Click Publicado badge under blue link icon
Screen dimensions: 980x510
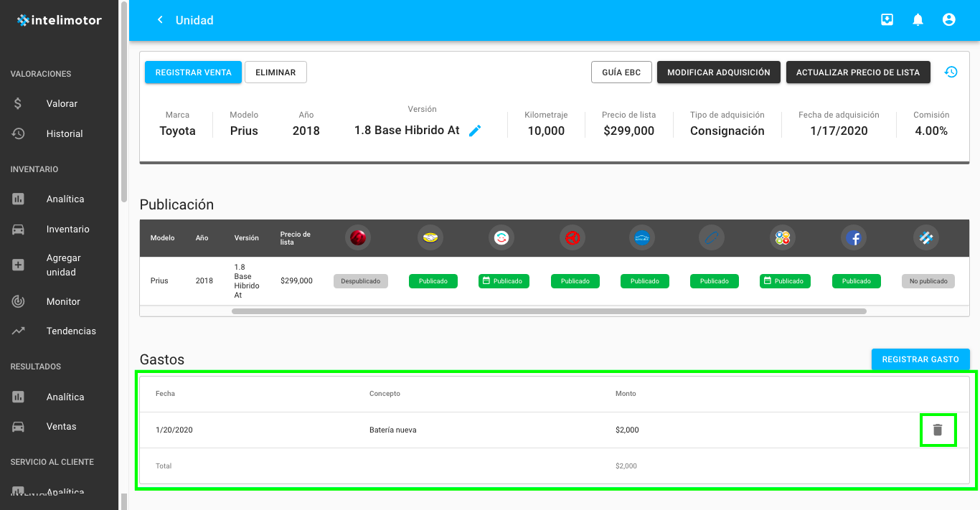(715, 281)
